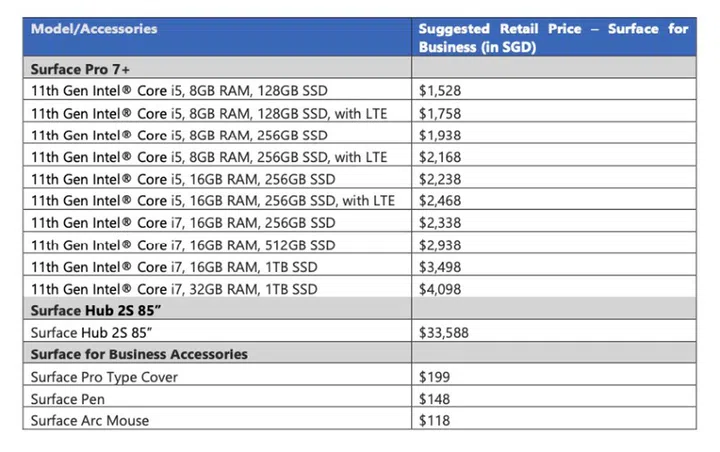The height and width of the screenshot is (452, 720).
Task: Click the $118 price cell
Action: (435, 421)
